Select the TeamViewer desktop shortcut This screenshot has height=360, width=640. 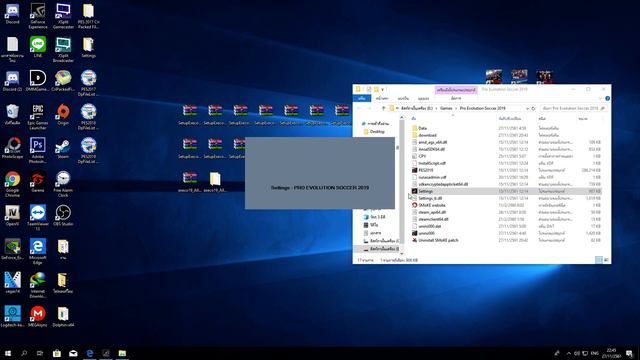coord(38,218)
